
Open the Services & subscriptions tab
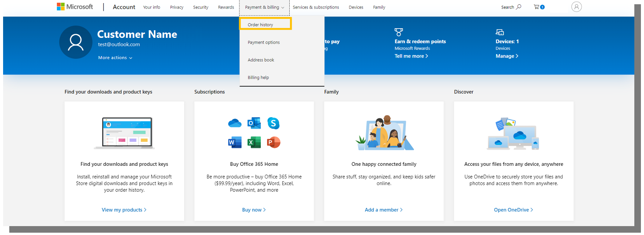(x=316, y=7)
